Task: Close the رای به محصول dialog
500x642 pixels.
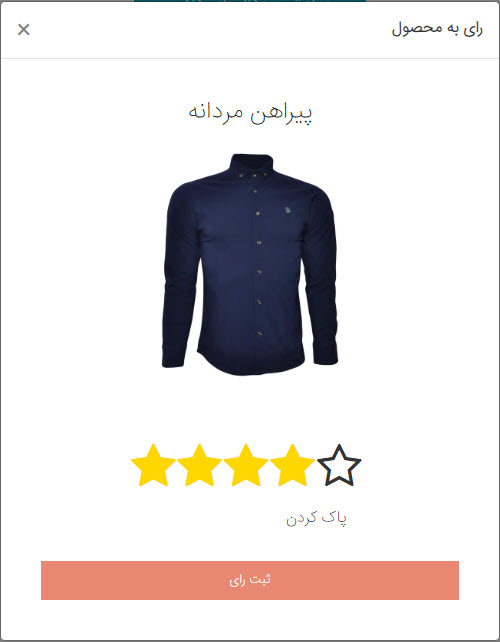Action: tap(24, 29)
